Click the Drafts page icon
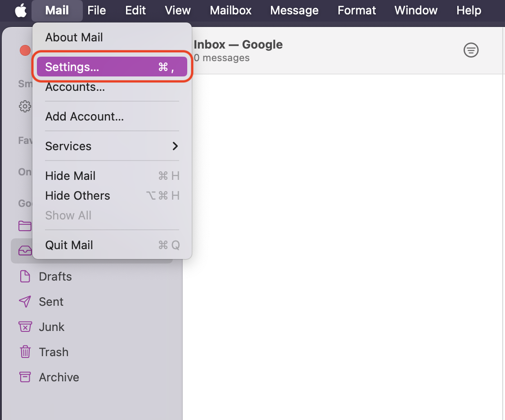 point(25,277)
